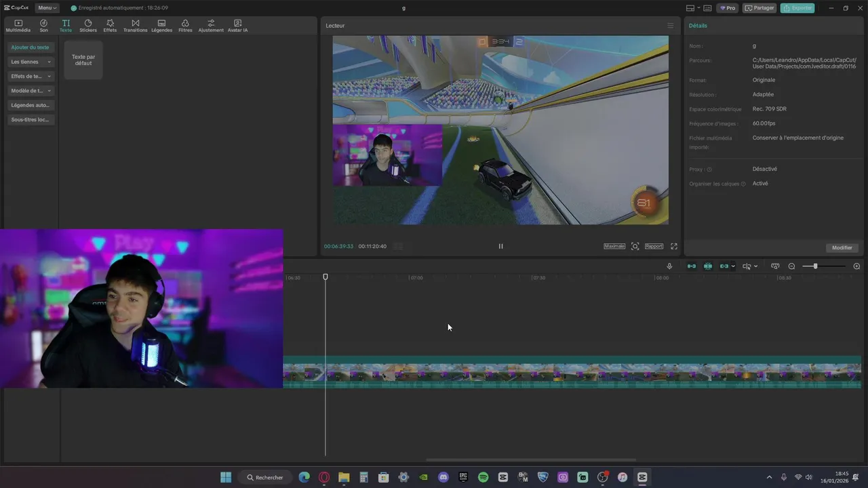
Task: Click the Rec. 709 SDR value
Action: pyautogui.click(x=770, y=109)
